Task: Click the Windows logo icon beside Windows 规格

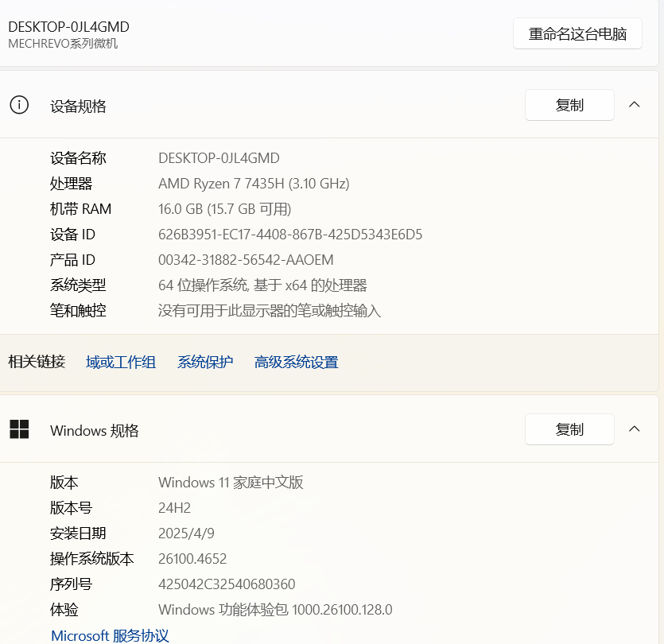Action: pyautogui.click(x=19, y=429)
